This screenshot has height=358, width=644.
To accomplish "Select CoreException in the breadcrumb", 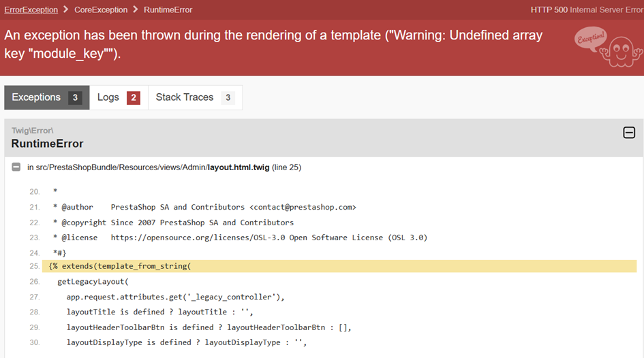I will [x=101, y=10].
